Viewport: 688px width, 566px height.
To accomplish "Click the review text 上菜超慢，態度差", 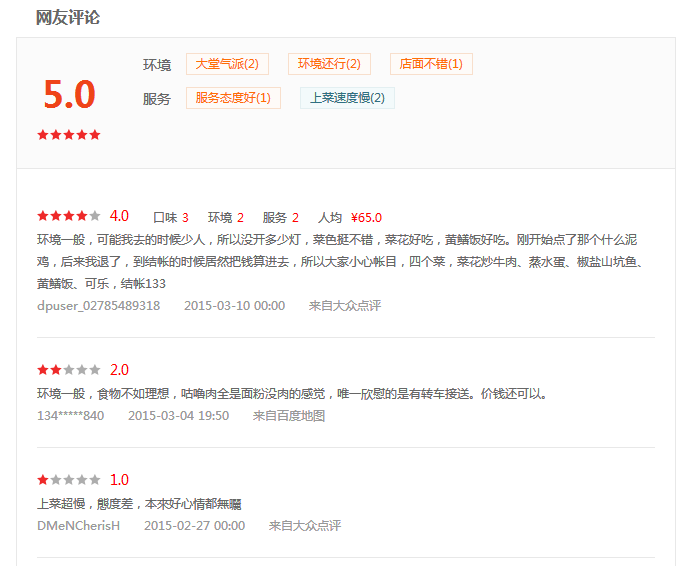I will click(139, 504).
